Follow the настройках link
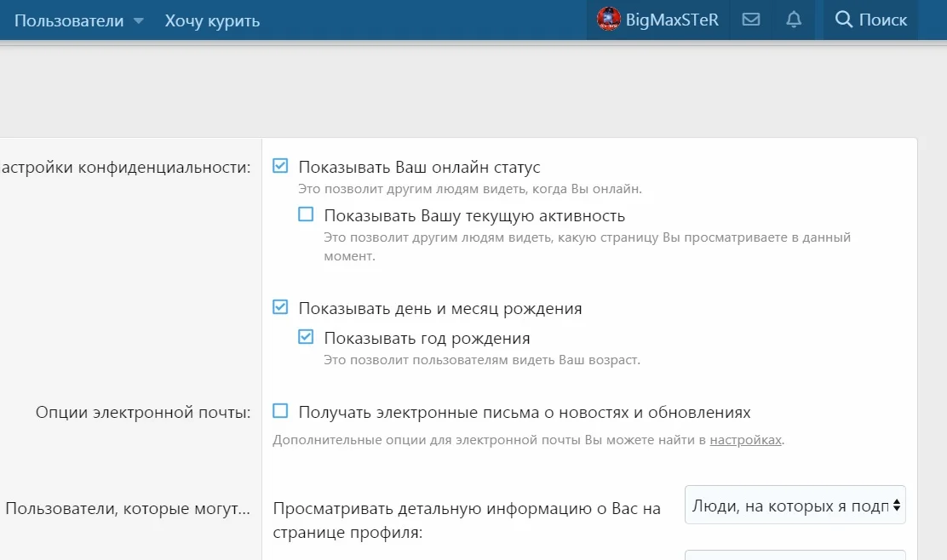Image resolution: width=947 pixels, height=560 pixels. [x=745, y=440]
